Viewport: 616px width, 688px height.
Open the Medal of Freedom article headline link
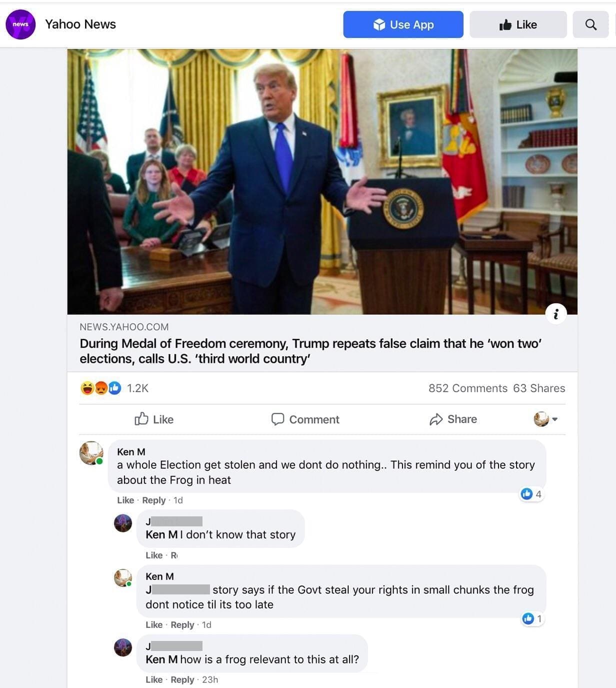coord(310,351)
